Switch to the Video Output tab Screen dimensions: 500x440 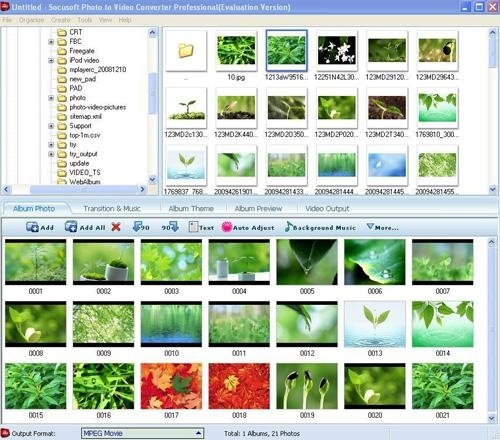327,209
